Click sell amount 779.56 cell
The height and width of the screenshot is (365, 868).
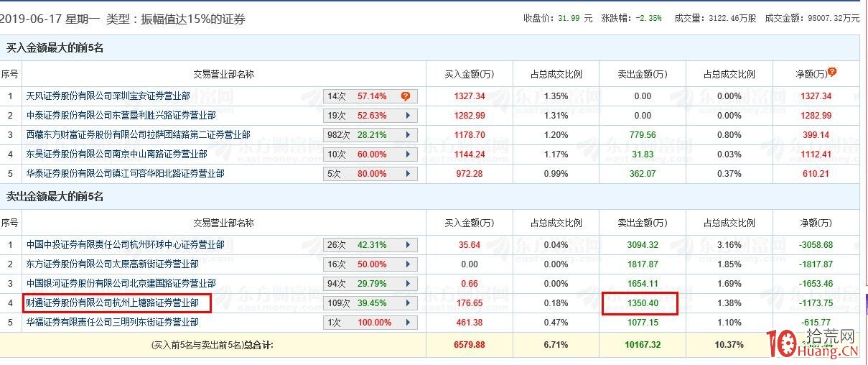643,135
